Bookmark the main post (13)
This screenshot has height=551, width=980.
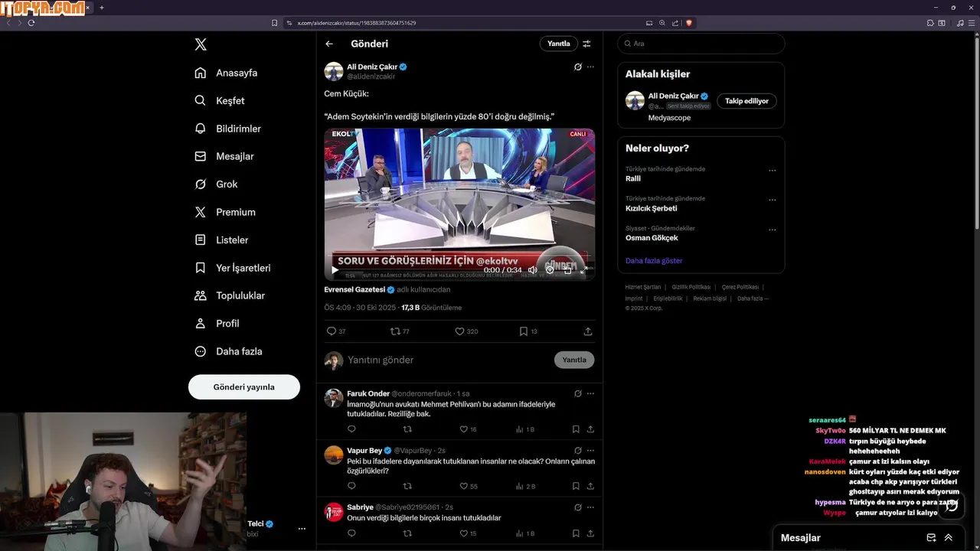point(528,331)
